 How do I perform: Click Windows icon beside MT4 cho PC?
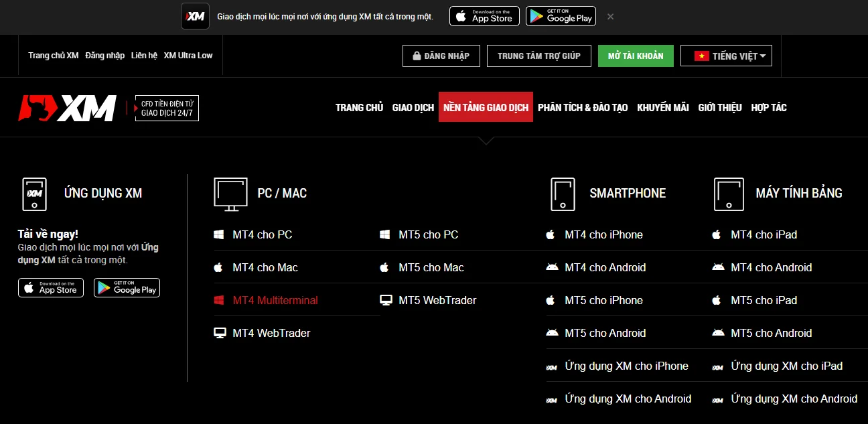tap(218, 234)
